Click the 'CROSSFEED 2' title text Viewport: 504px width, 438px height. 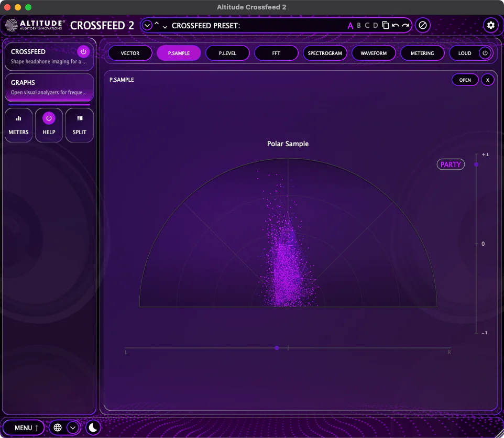tap(102, 25)
